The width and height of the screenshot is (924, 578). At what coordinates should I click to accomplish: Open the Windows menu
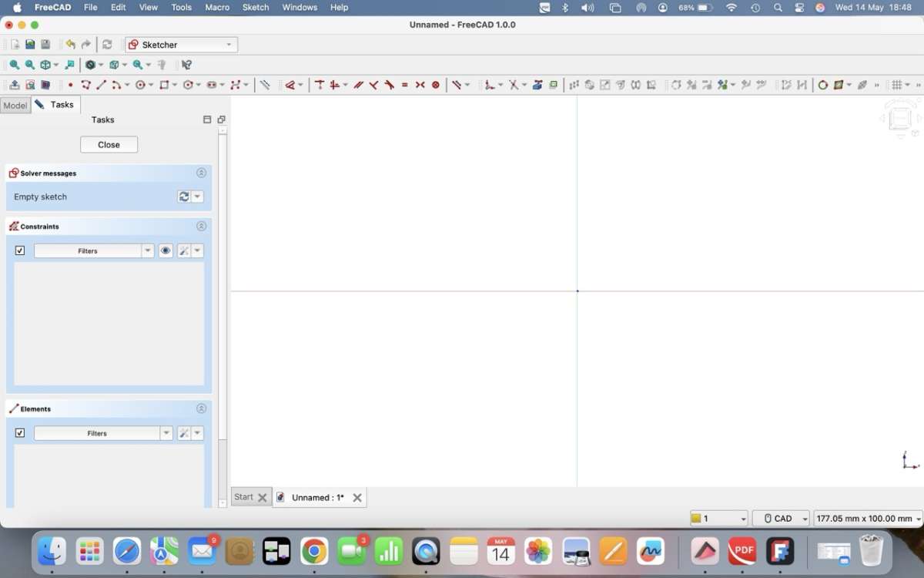[x=300, y=7]
